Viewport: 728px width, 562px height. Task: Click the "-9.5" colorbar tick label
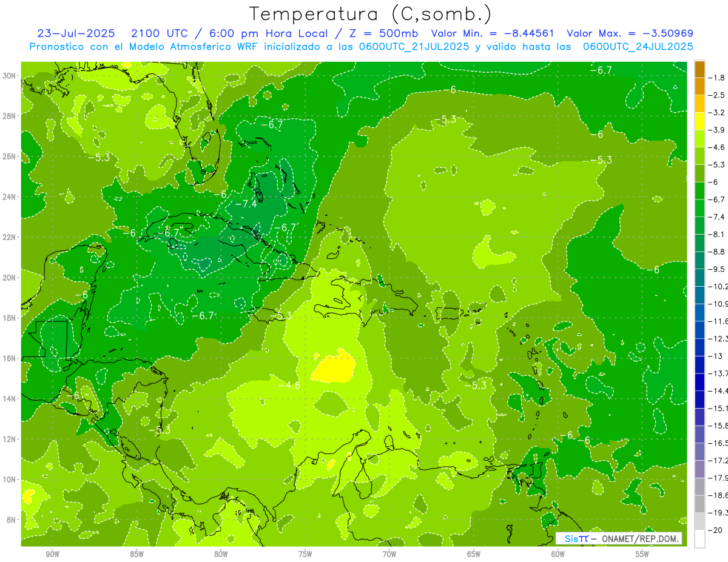717,269
